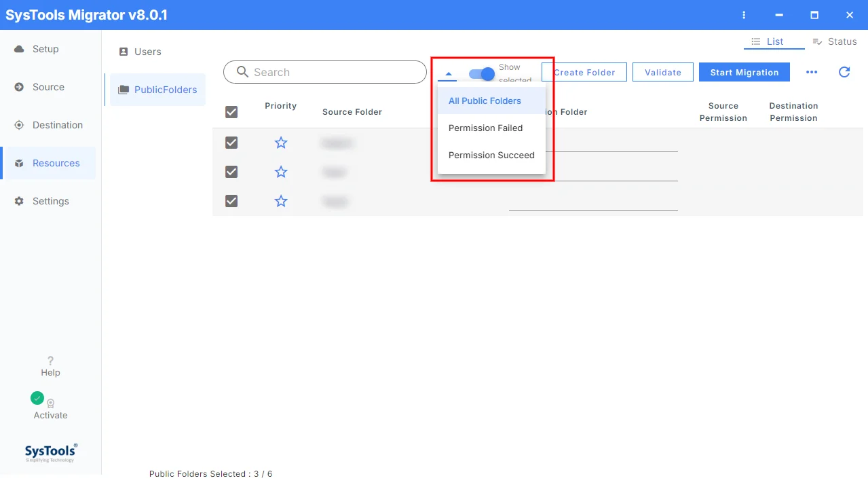This screenshot has width=868, height=489.
Task: Go to Source in the sidebar
Action: point(48,87)
